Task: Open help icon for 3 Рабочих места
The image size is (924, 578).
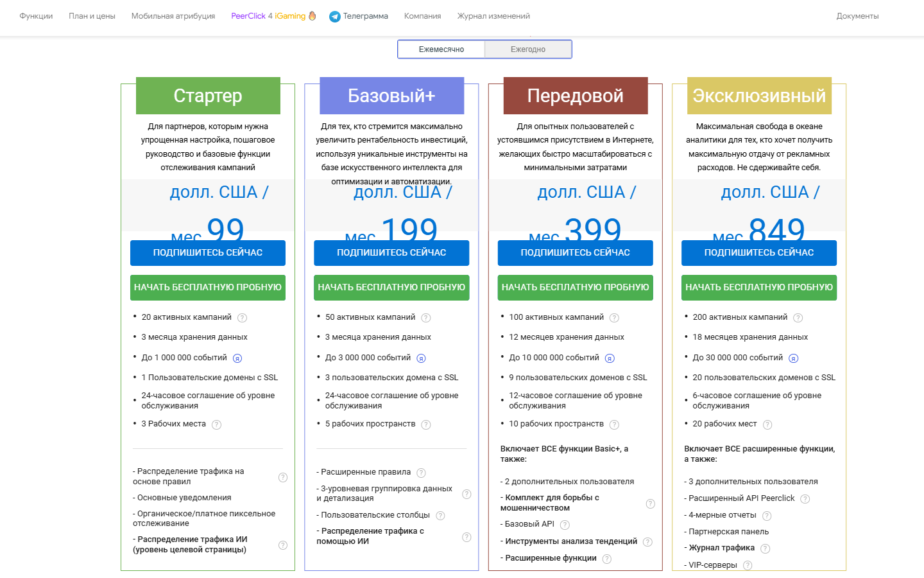Action: click(x=217, y=425)
